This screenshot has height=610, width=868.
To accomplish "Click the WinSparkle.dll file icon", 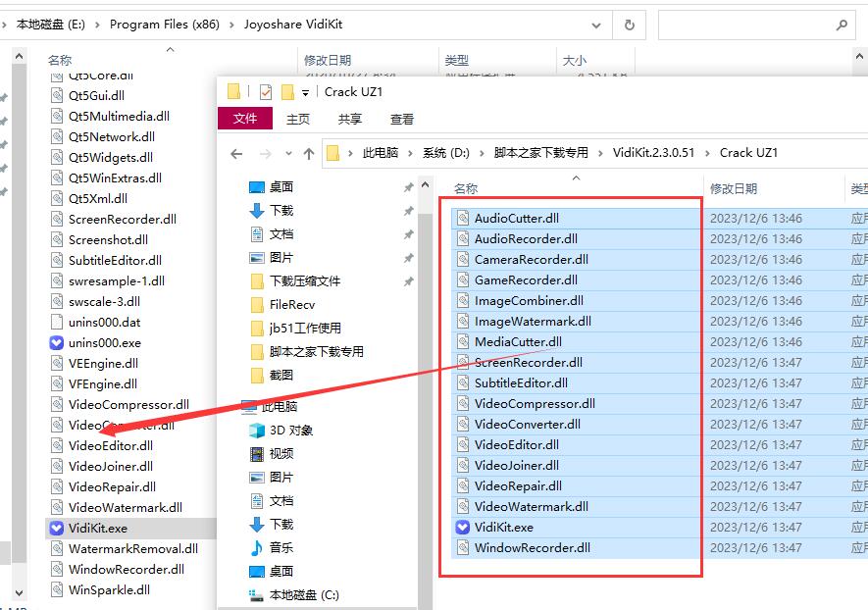I will point(57,590).
